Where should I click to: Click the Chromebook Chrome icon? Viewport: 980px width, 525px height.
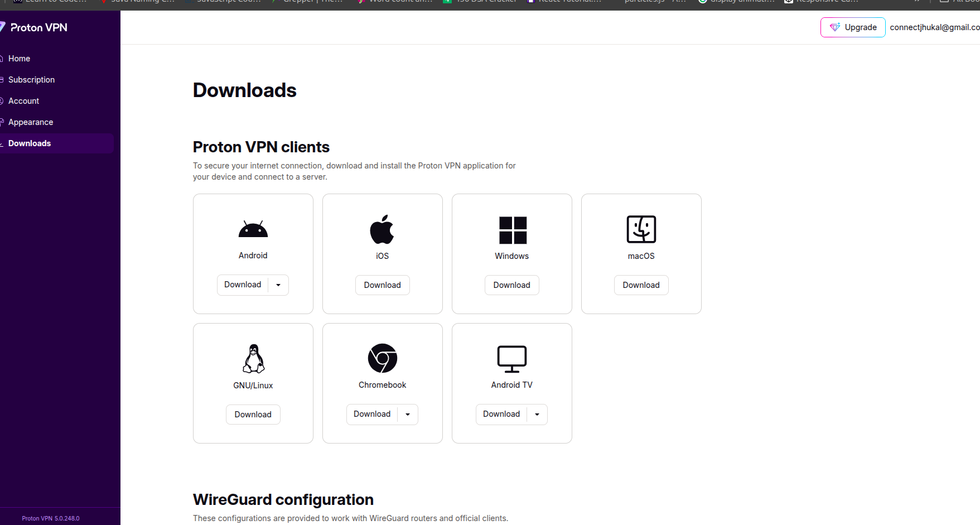coord(383,358)
